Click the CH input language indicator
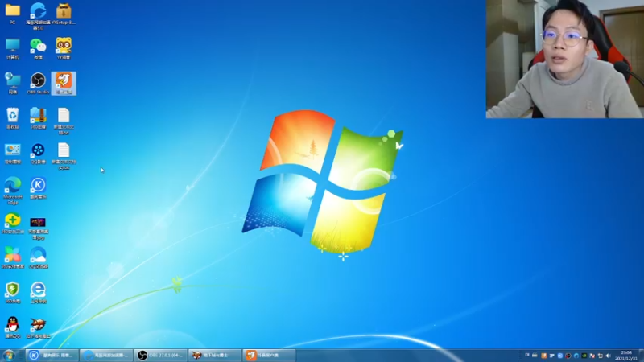The image size is (644, 362). [x=527, y=356]
